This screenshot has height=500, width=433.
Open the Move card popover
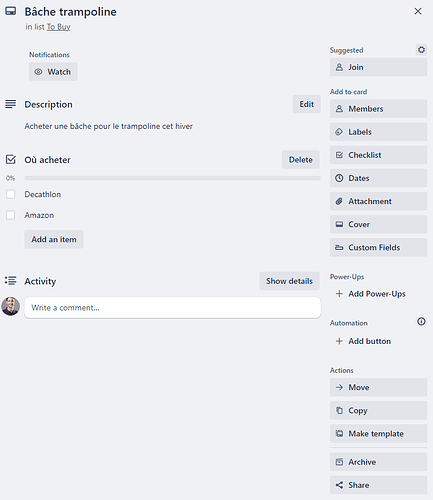[x=378, y=387]
